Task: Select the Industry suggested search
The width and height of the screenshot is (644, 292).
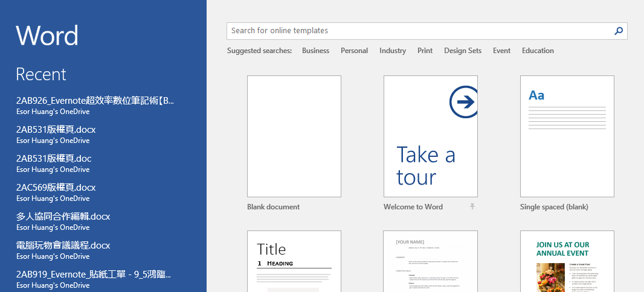Action: pos(393,51)
